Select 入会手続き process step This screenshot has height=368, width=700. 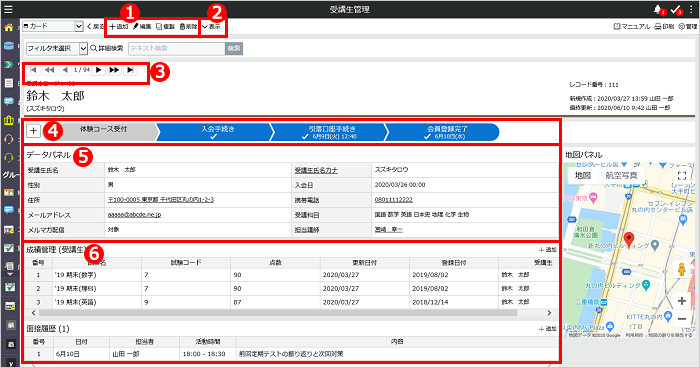[215, 132]
